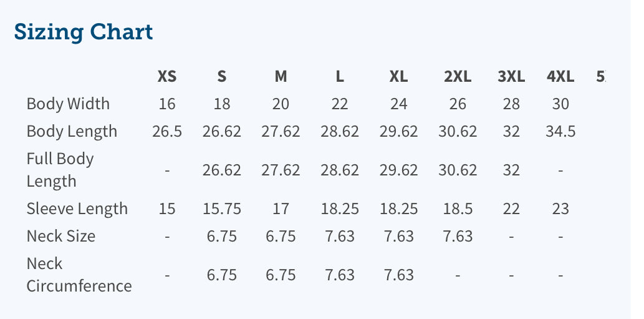Select the XS column header

[x=166, y=76]
